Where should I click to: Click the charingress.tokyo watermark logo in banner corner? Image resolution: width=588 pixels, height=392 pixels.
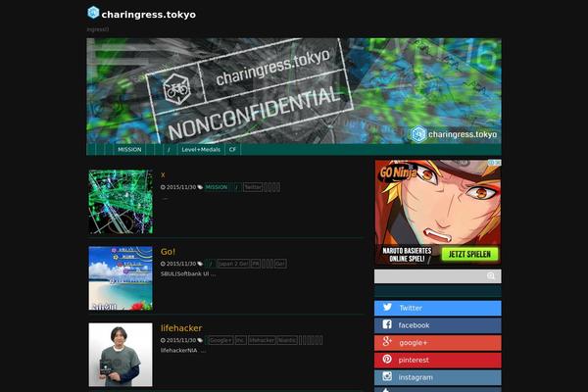pos(454,134)
